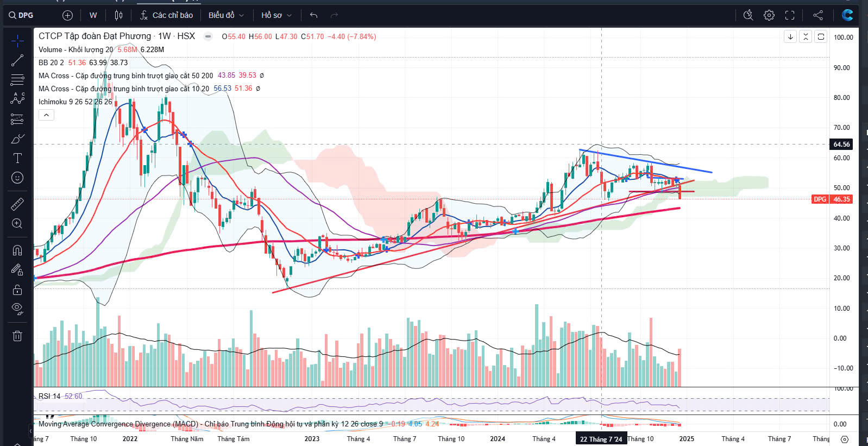Click the DPG 46.35 current price label
Image resolution: width=868 pixels, height=446 pixels.
point(832,199)
